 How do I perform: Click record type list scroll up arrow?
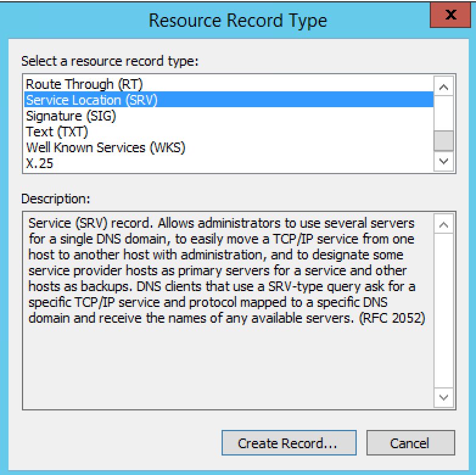(x=444, y=87)
